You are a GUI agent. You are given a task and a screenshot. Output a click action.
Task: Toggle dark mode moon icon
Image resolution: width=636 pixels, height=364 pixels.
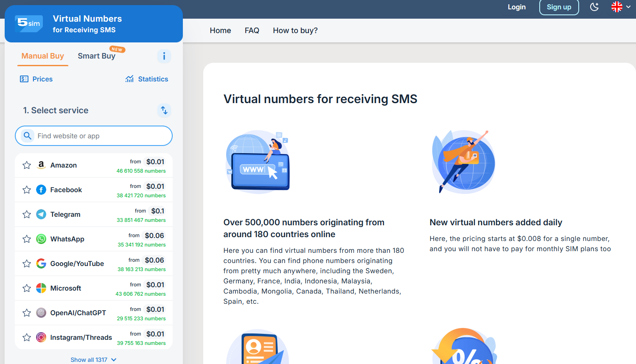coord(594,7)
